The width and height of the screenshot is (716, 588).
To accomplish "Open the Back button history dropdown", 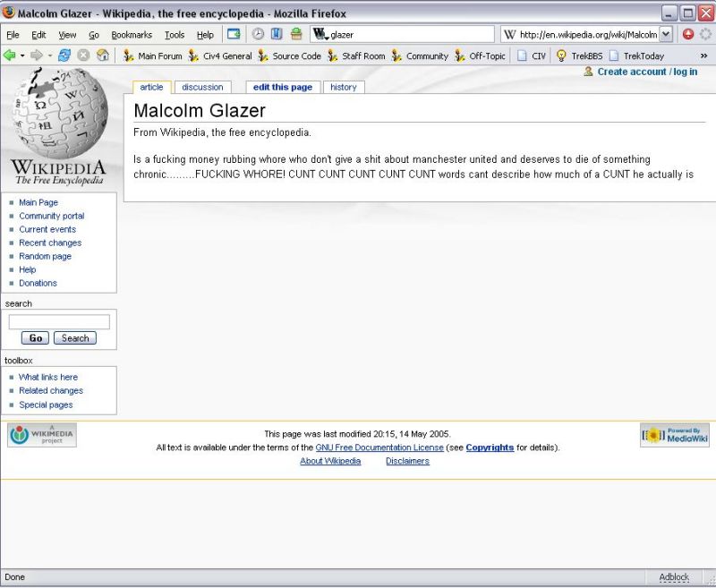I will (23, 55).
